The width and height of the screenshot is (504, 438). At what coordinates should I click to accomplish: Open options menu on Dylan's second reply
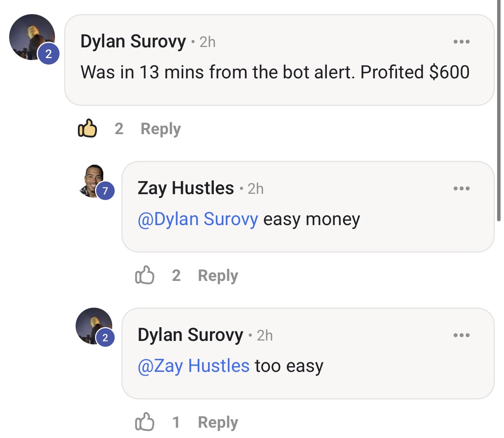461,335
